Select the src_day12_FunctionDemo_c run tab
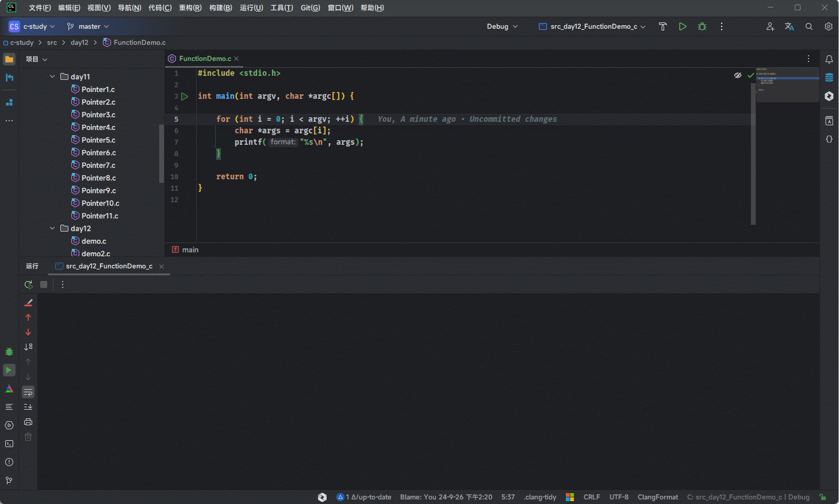The height and width of the screenshot is (504, 839). [x=109, y=266]
